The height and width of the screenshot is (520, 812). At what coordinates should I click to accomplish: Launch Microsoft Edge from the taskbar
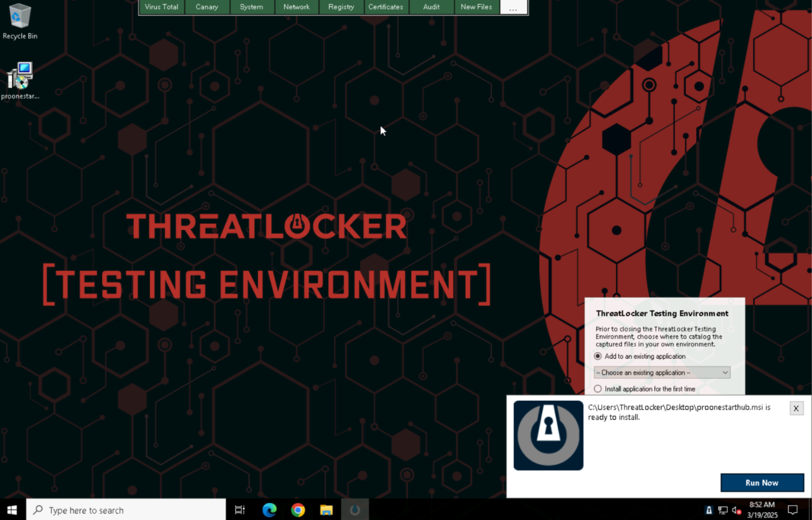[x=269, y=510]
